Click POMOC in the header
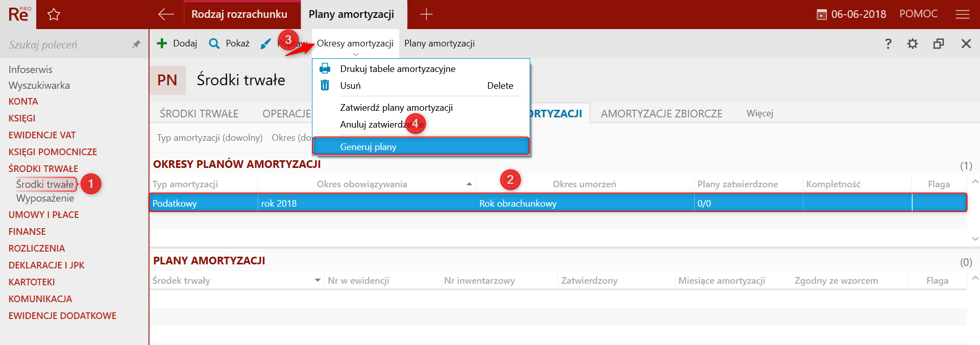The image size is (980, 345). click(918, 14)
